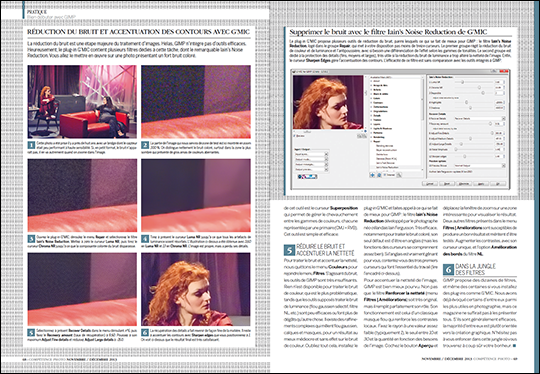This screenshot has width=540, height=374.
Task: Select Iain's Fast Denoise filter
Action: pyautogui.click(x=385, y=163)
